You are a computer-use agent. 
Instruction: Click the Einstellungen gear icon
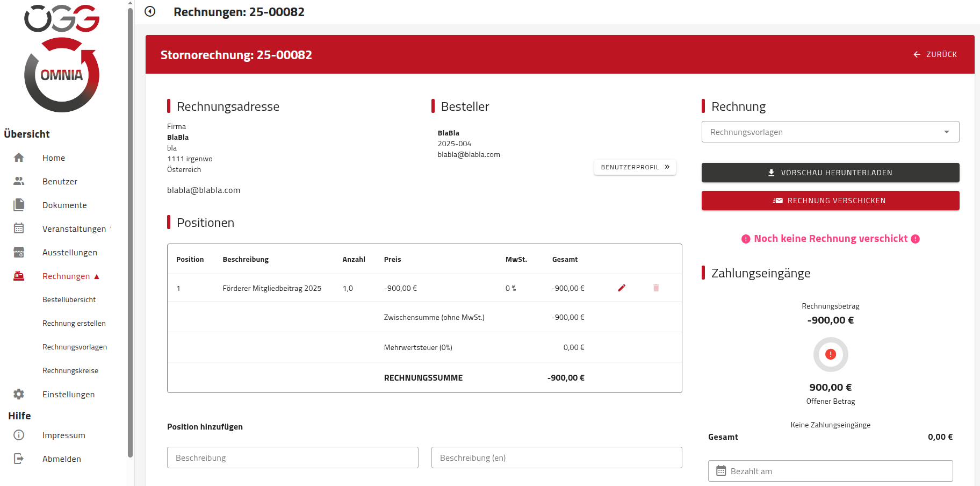click(x=19, y=394)
